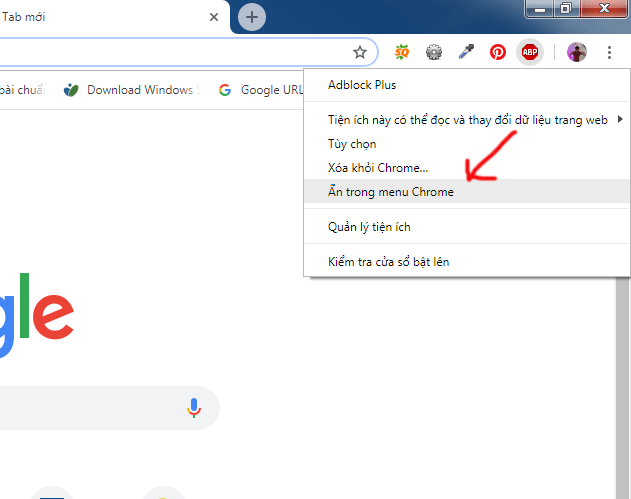The width and height of the screenshot is (631, 499).
Task: Open the SEOquake extension icon
Action: 402,52
